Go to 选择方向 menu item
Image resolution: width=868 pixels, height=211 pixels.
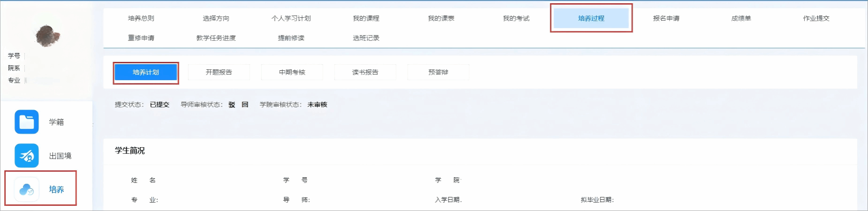click(216, 18)
